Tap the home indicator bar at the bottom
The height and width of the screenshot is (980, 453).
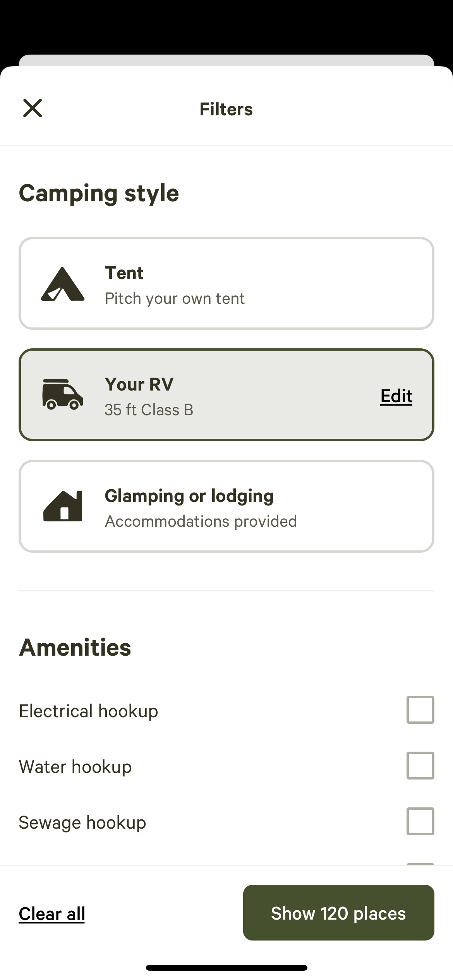226,968
